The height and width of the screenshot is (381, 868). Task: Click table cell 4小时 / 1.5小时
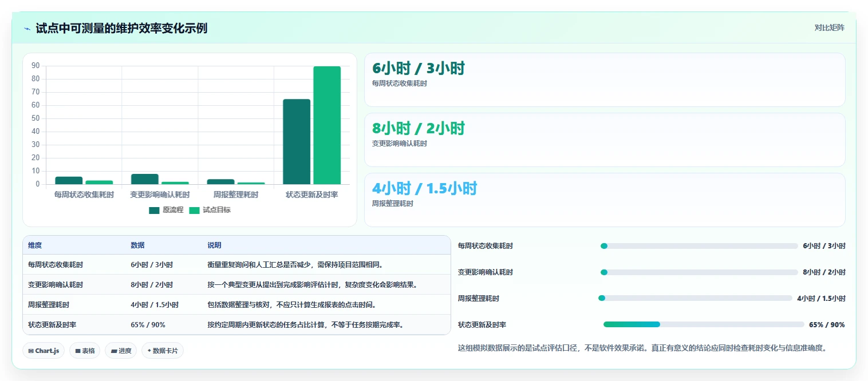click(x=155, y=305)
